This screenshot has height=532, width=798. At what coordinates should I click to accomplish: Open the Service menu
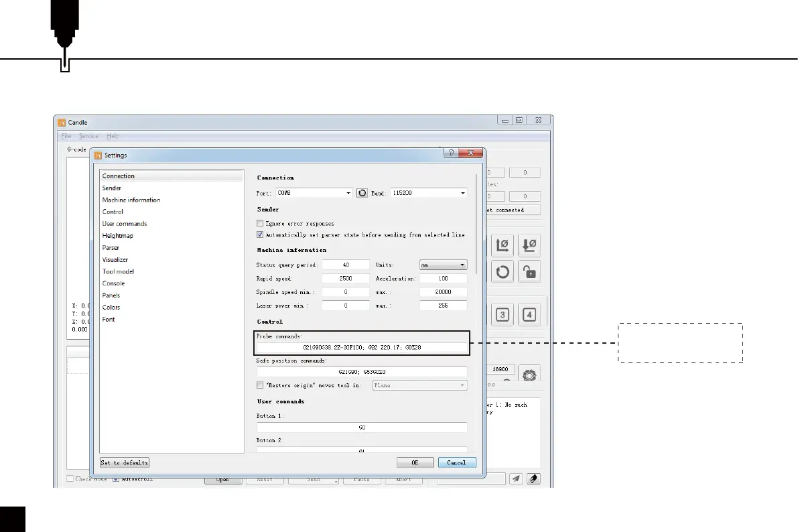point(88,136)
